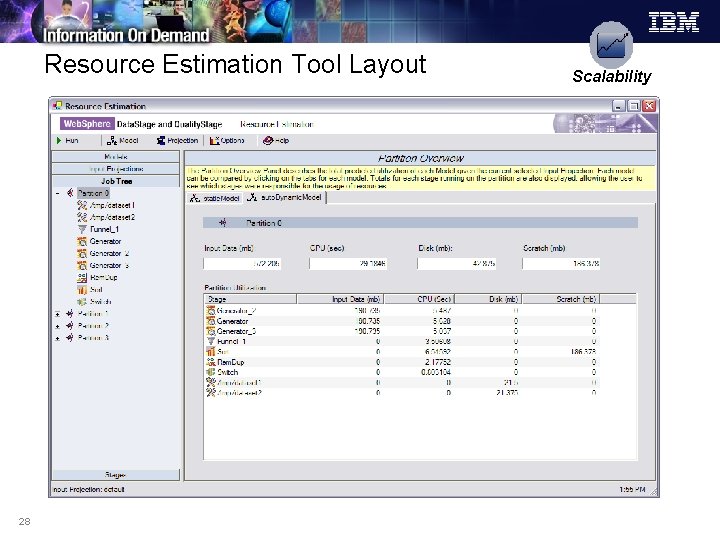The image size is (720, 540).
Task: Click /tmp/dataset1 row icon in utilization table
Action: pyautogui.click(x=211, y=382)
